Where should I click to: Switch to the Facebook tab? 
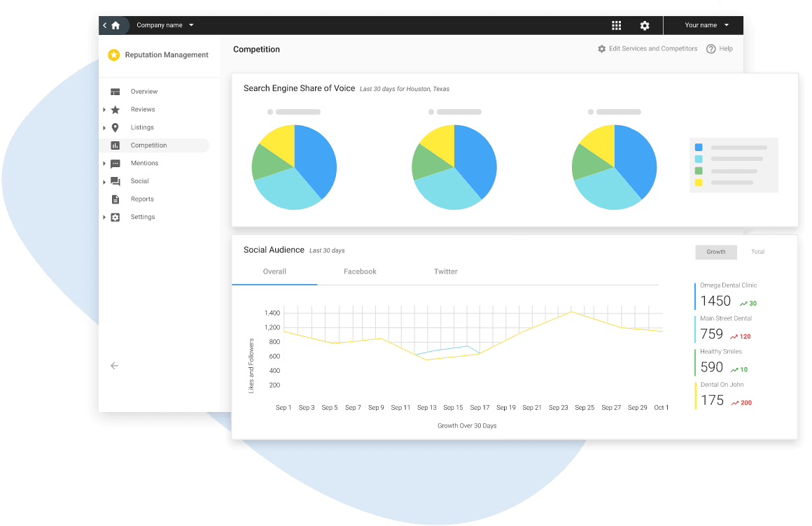(x=360, y=271)
